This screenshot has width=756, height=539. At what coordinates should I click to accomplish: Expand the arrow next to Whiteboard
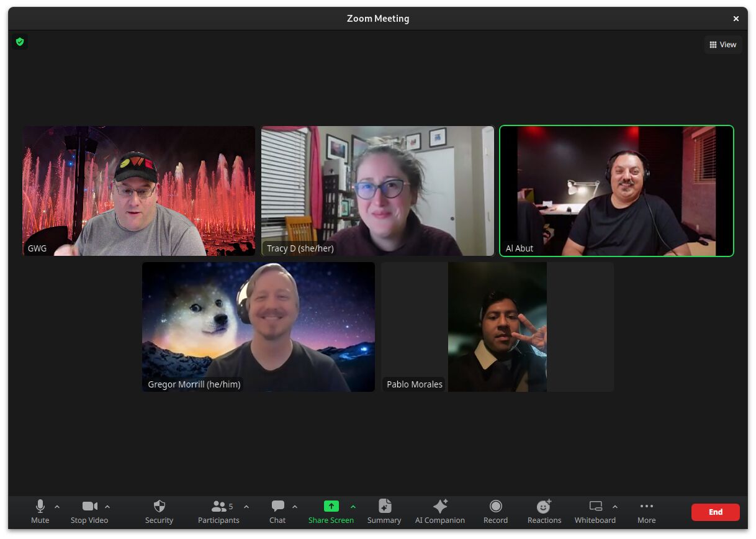615,507
